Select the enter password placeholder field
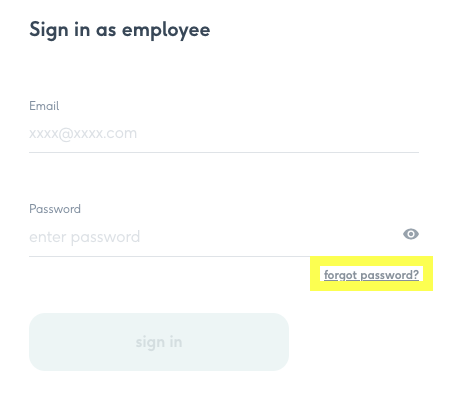The image size is (451, 399). 215,237
